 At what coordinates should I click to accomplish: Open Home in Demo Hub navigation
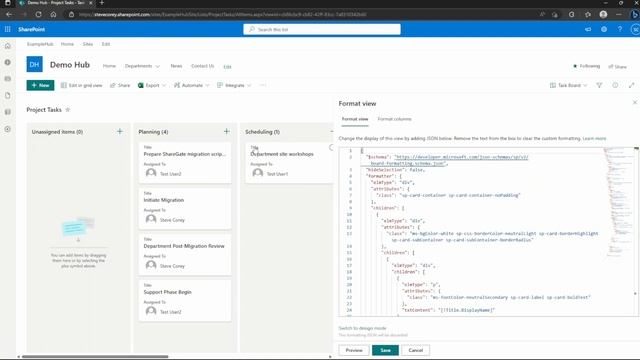point(109,66)
